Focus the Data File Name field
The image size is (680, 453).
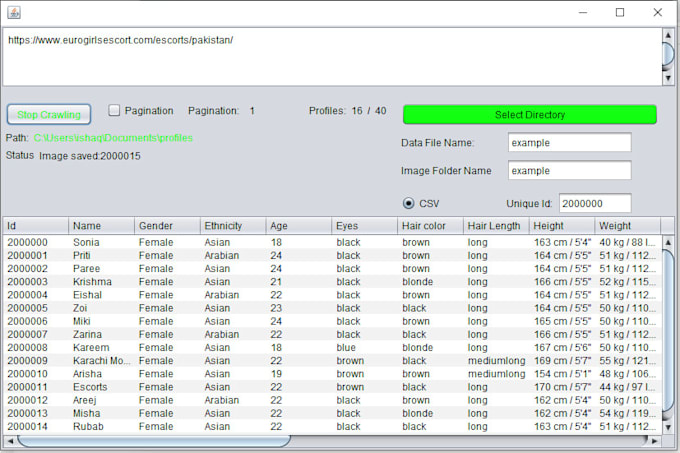569,143
